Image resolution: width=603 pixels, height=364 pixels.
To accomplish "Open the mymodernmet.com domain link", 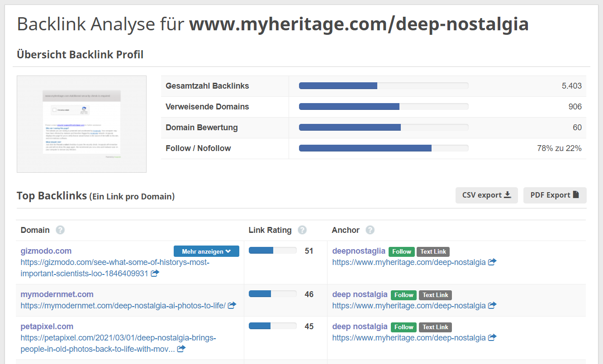I will 57,294.
